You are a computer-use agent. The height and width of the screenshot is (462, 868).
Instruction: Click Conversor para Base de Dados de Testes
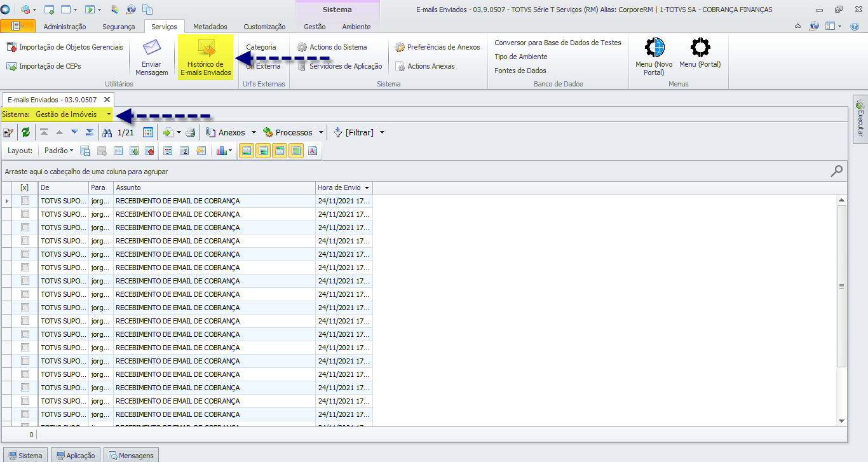click(558, 43)
